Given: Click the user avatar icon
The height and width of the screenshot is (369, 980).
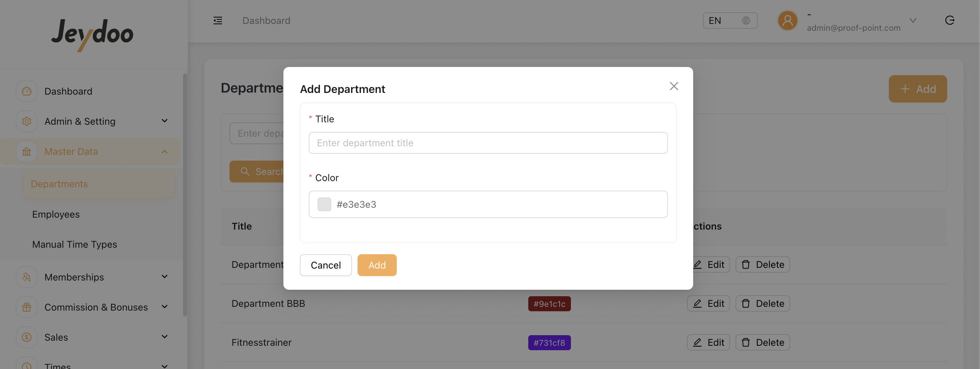Looking at the screenshot, I should coord(787,20).
